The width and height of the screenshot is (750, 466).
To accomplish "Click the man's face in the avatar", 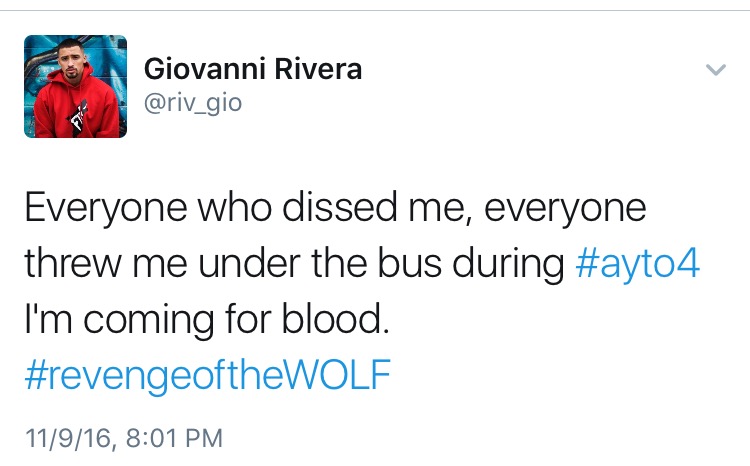I will pos(70,60).
